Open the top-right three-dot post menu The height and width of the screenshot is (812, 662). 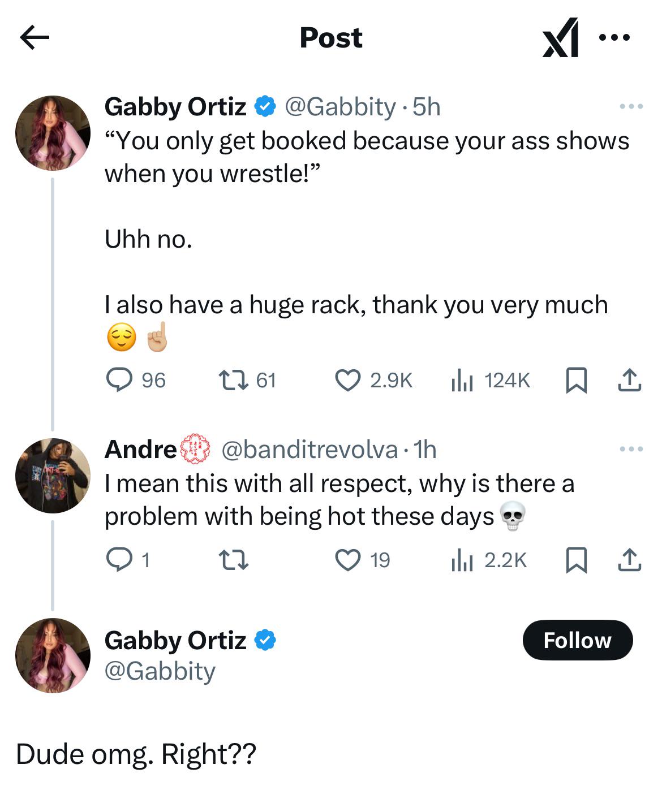(614, 38)
